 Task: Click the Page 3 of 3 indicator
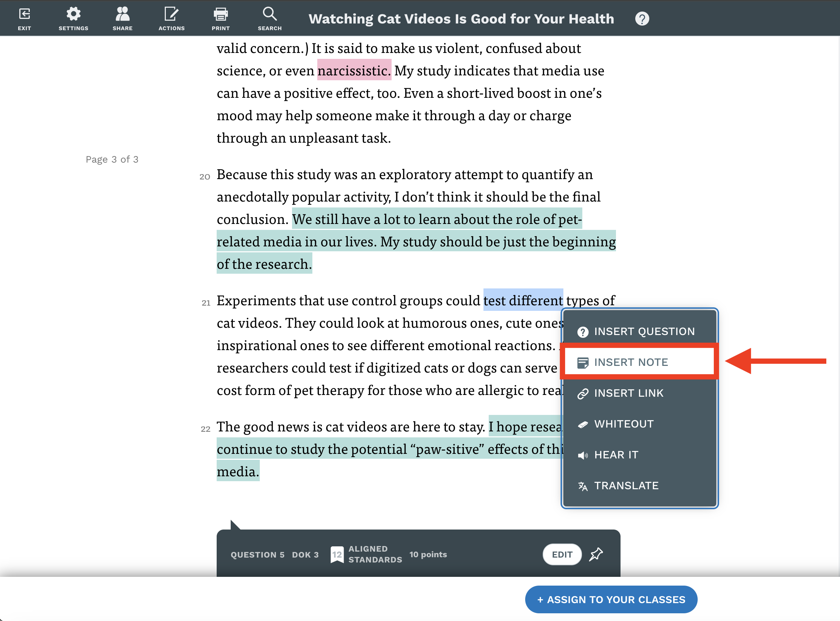pos(112,159)
